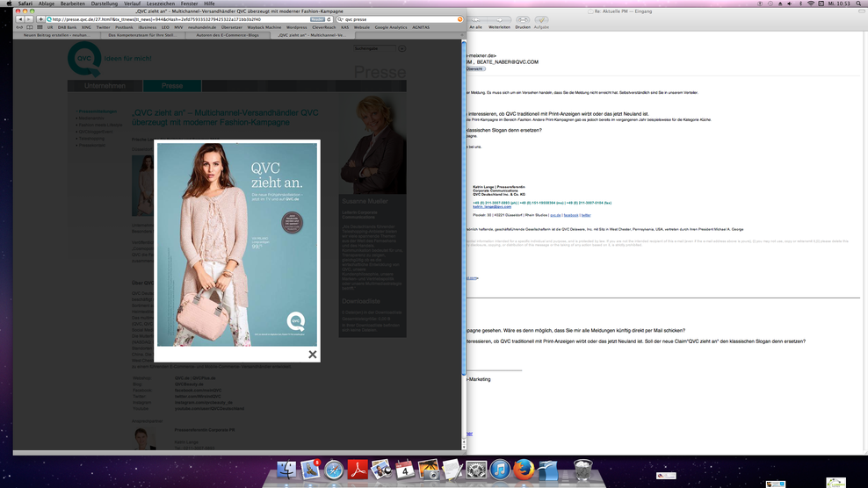The height and width of the screenshot is (488, 868).
Task: Click the orange icon in Safari's search field
Action: 459,19
